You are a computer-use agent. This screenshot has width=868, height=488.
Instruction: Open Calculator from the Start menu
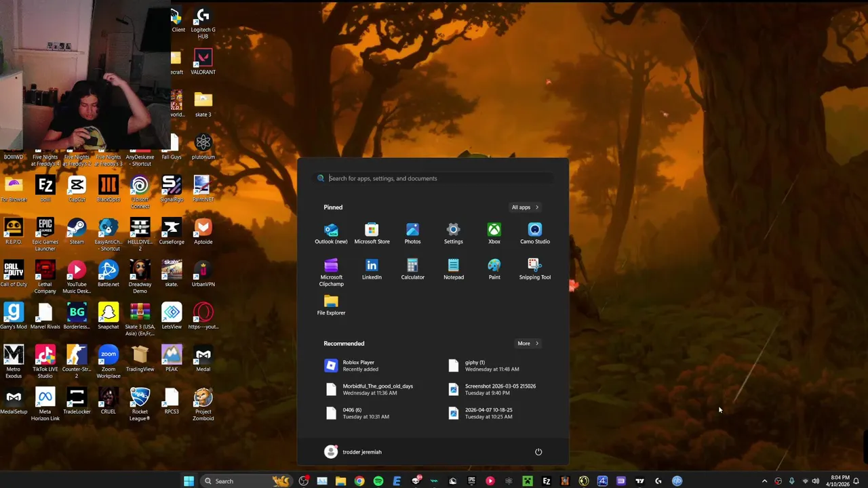[x=412, y=269]
